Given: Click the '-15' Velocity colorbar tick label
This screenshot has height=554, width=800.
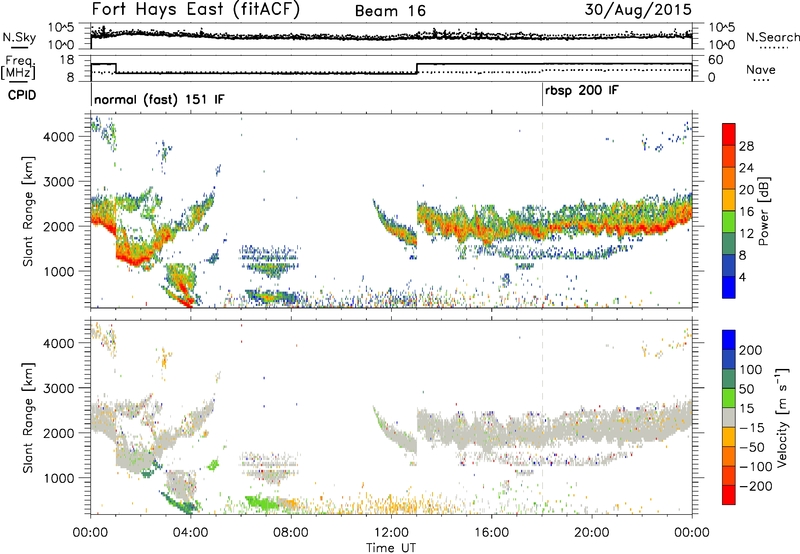Looking at the screenshot, I should (x=752, y=428).
